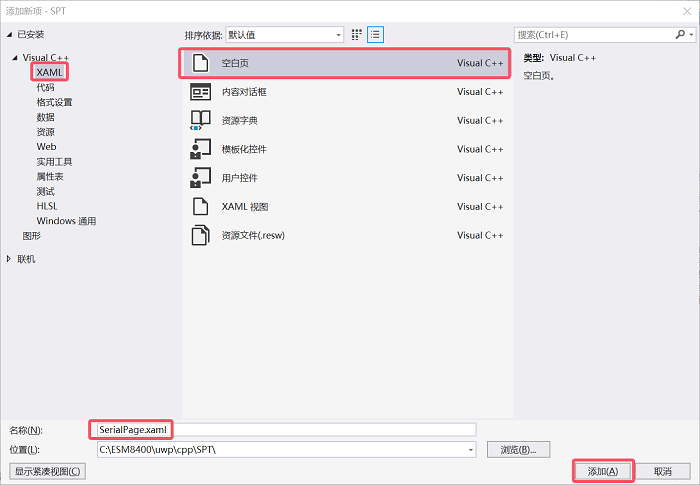Viewport: 700px width, 485px height.
Task: Open the search options dropdown arrow
Action: 691,35
